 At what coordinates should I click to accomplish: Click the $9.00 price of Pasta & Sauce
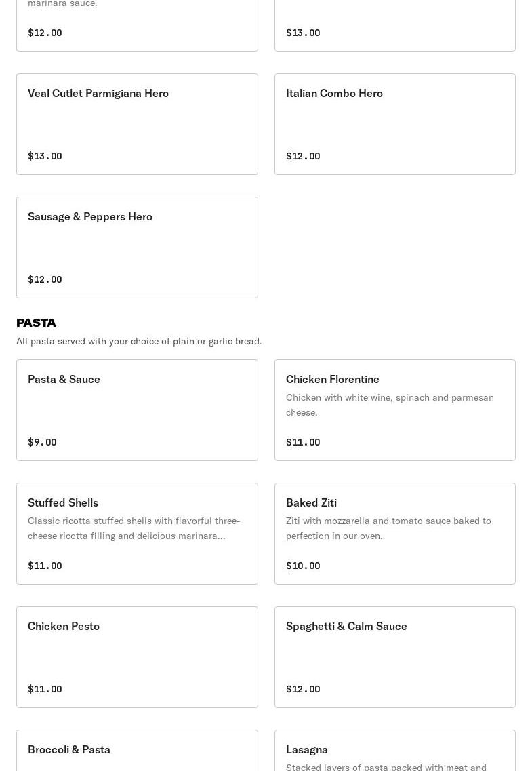[42, 442]
